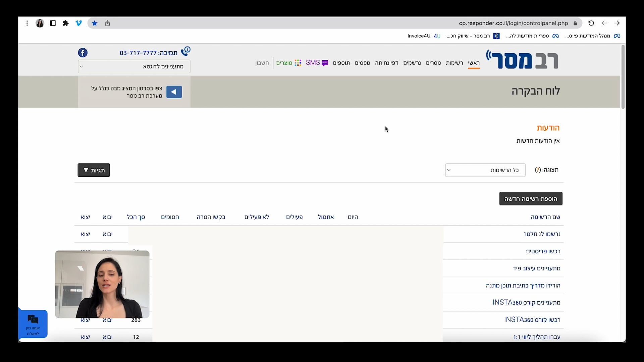Click the Facebook icon in header

pyautogui.click(x=83, y=53)
